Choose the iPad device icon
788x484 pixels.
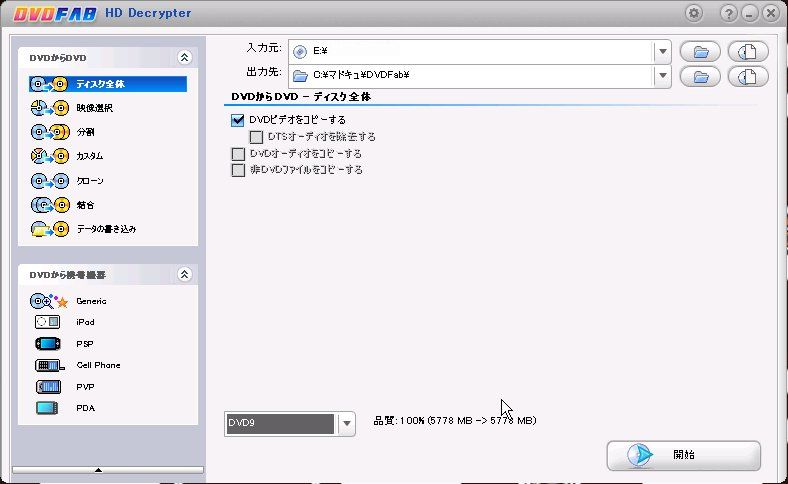tap(47, 322)
